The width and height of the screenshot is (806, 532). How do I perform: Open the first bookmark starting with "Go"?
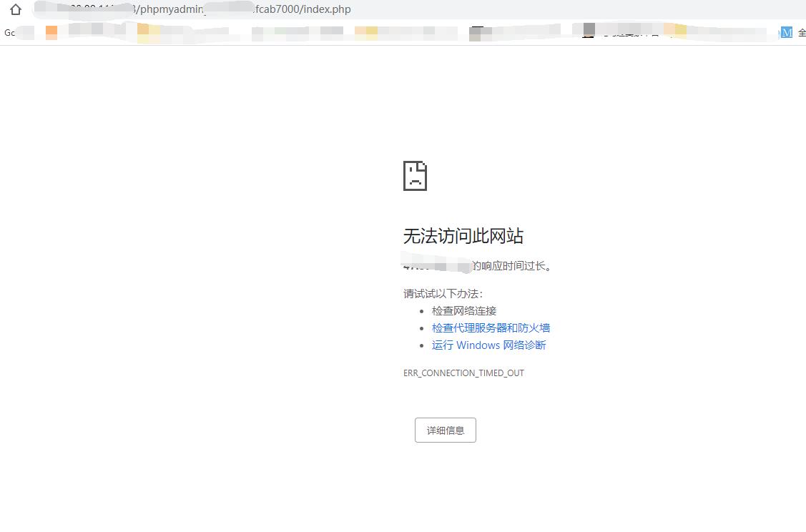click(x=10, y=32)
